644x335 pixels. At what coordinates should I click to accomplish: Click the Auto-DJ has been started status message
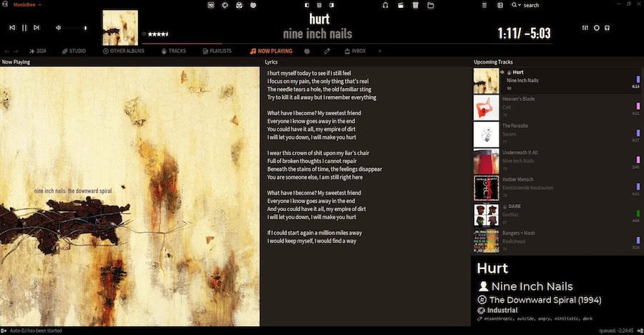36,331
